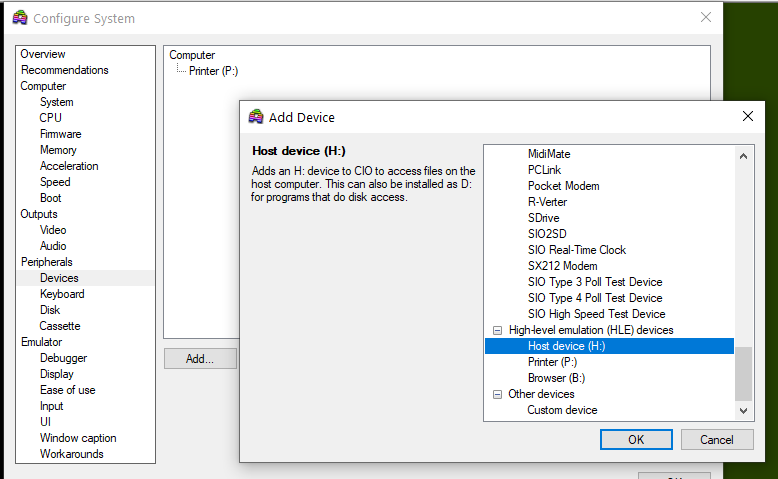The image size is (778, 479).
Task: Cancel the Add Device dialog
Action: (716, 439)
